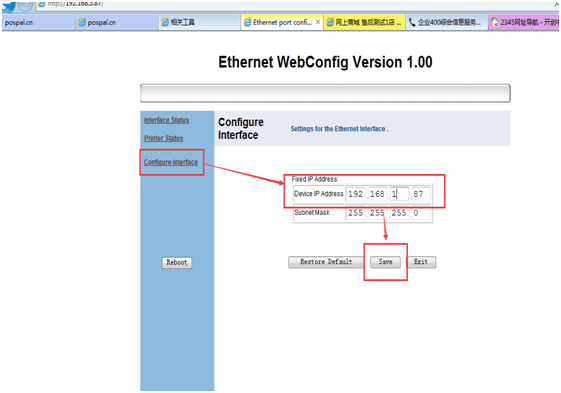
Task: Click IE icon on Ethernet port config tab
Action: 248,22
